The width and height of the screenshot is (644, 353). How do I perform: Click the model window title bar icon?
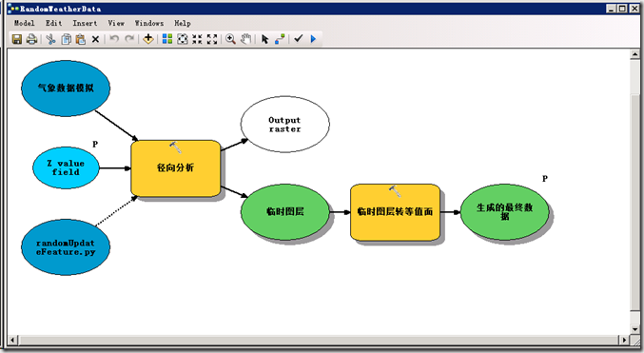click(13, 9)
